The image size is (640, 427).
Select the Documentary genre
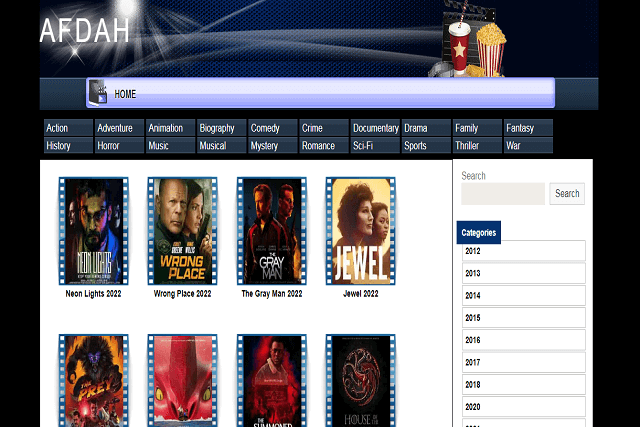[x=375, y=128]
